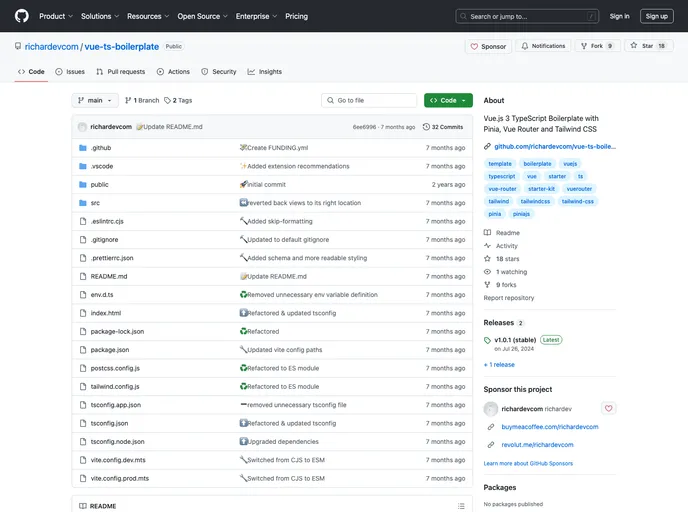Open the main branch selector dropdown
Screen dimensions: 688x512
[x=95, y=100]
